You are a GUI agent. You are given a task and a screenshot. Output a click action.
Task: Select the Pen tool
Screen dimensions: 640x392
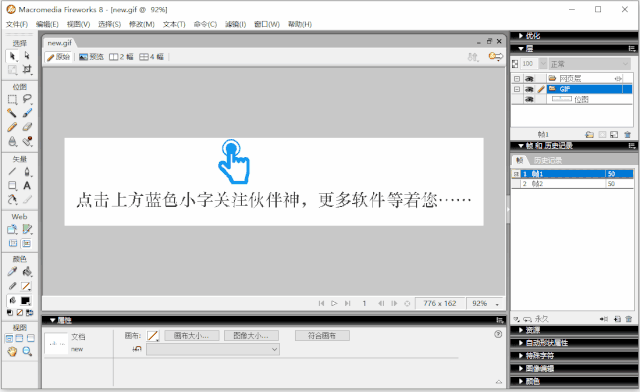click(x=27, y=172)
